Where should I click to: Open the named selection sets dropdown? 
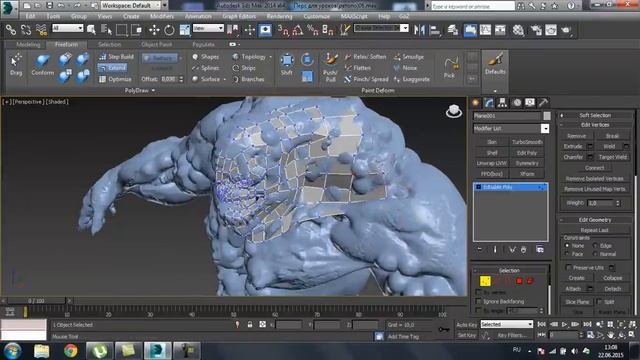click(x=381, y=28)
